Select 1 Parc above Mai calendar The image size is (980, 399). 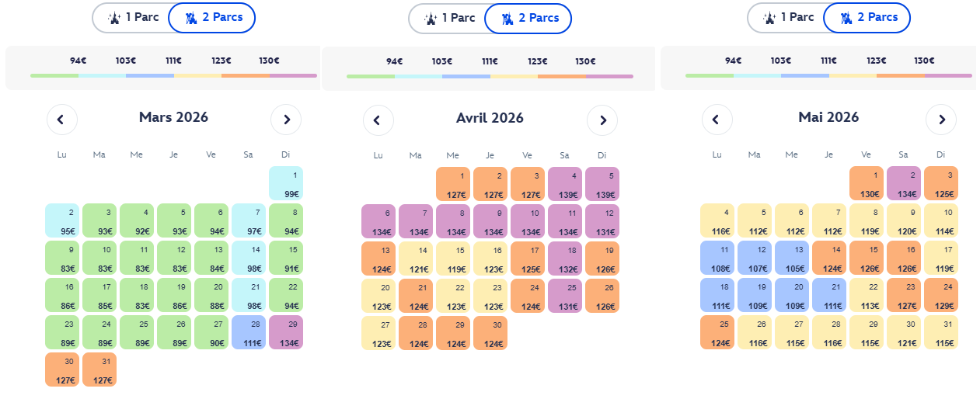pyautogui.click(x=786, y=17)
